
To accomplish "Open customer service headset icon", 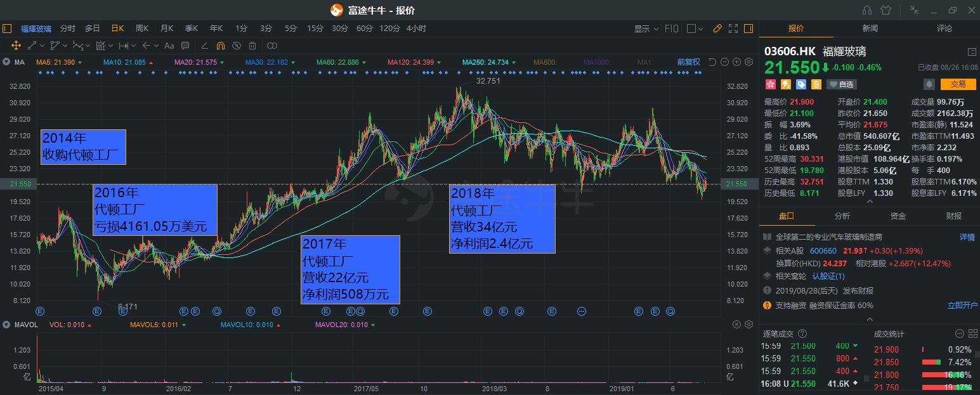I will (867, 10).
